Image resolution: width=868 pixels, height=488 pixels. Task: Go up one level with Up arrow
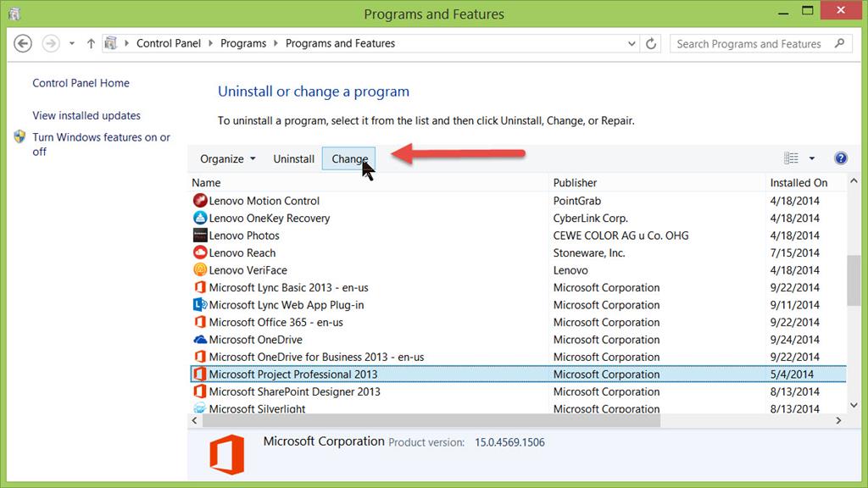(91, 43)
